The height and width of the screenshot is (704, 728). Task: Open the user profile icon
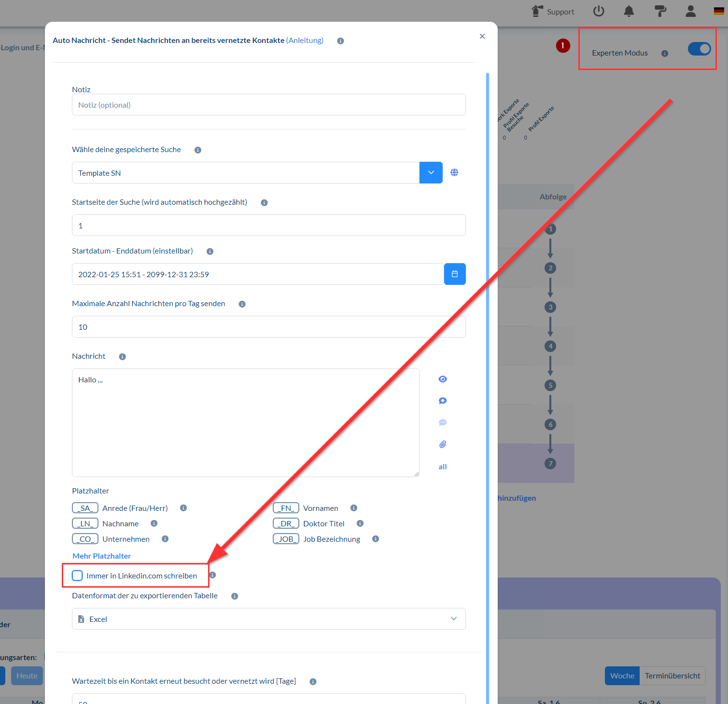[x=691, y=11]
